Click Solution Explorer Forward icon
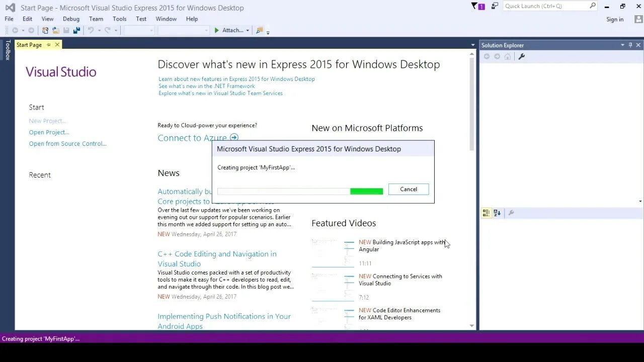644x362 pixels. [497, 56]
